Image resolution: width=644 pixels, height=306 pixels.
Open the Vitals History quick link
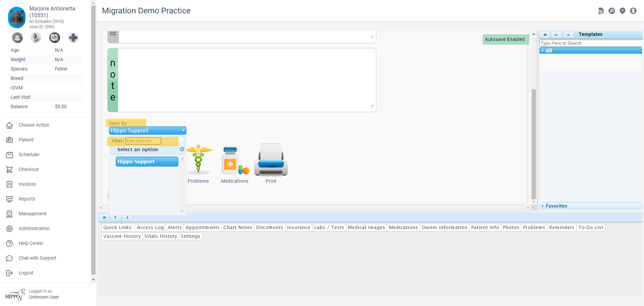click(161, 236)
